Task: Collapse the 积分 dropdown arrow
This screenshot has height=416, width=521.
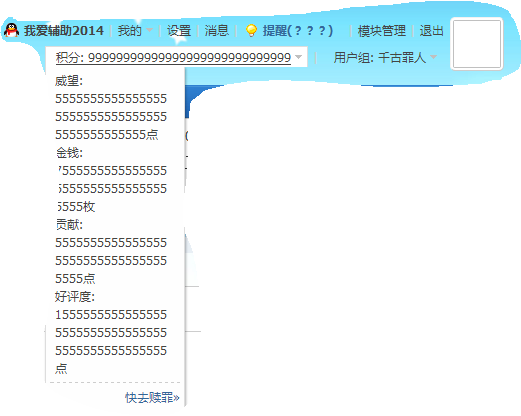Action: point(299,57)
